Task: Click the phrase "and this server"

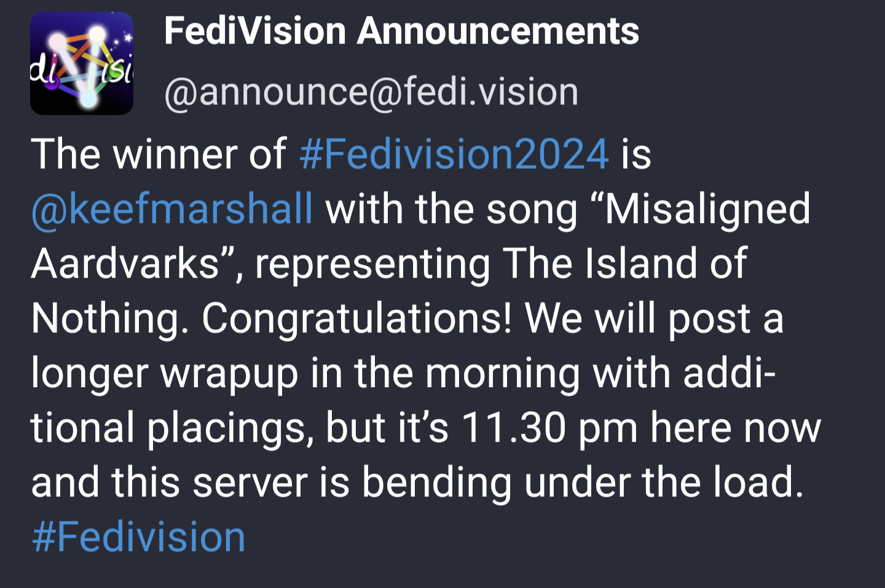Action: [169, 482]
